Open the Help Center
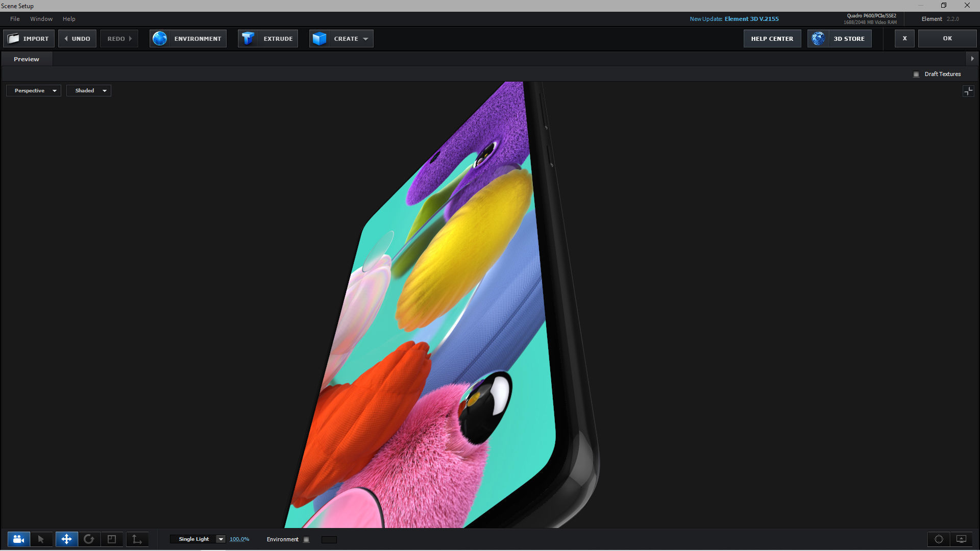Screen dimensions: 980x551 point(772,39)
